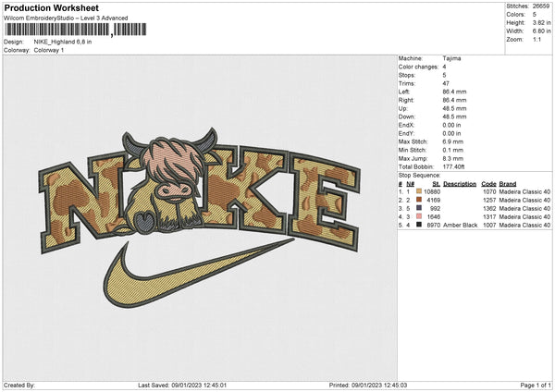Select Madeira Classic 40 in the Amber Black row
This screenshot has height=392, width=555.
(524, 225)
